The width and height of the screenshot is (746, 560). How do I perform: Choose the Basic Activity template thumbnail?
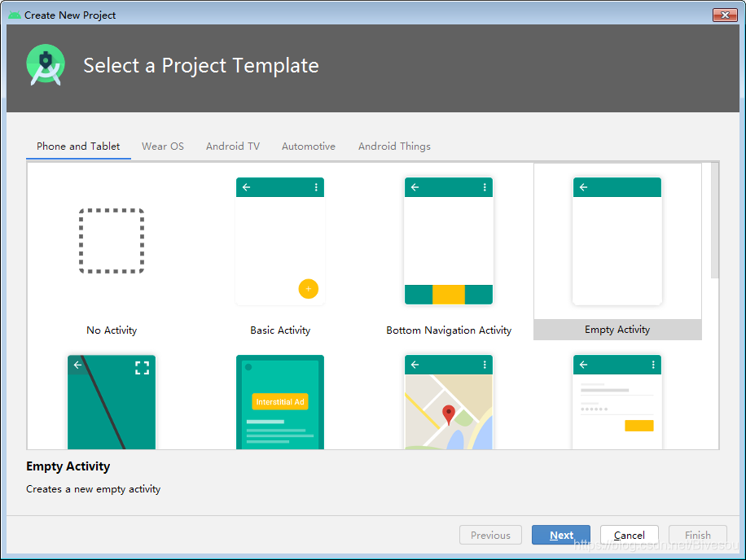pyautogui.click(x=280, y=241)
